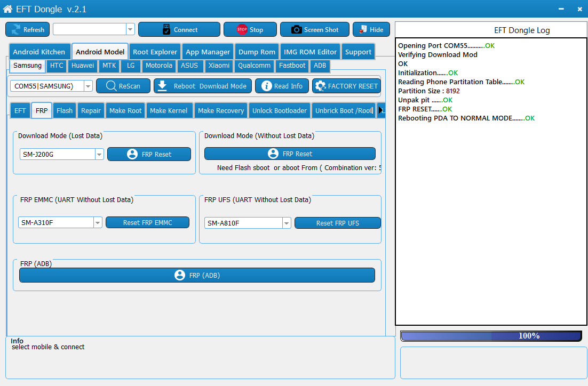Open the Support tab
Screen dimensions: 588x386
pos(358,52)
